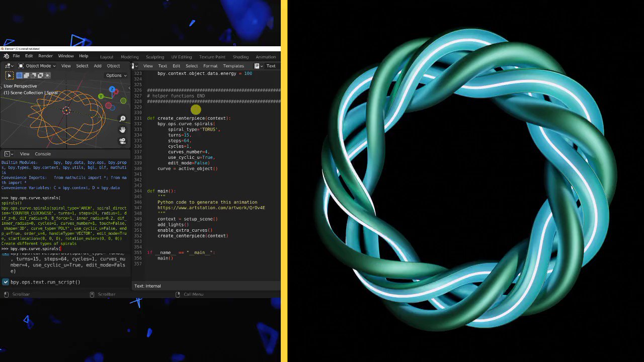The width and height of the screenshot is (644, 362).
Task: Select the Tweak tool in the viewport toolbar
Action: (x=9, y=75)
